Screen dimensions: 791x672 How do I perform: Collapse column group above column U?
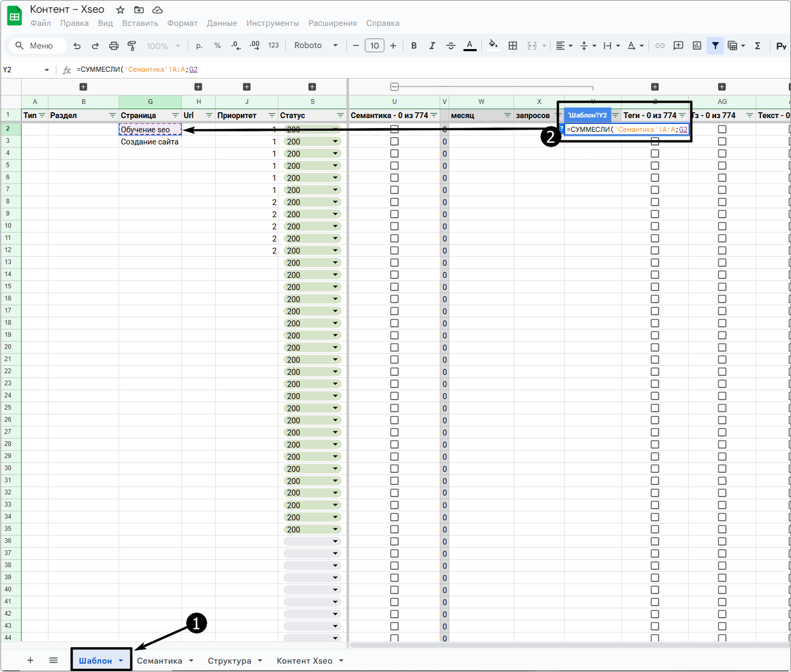tap(394, 87)
